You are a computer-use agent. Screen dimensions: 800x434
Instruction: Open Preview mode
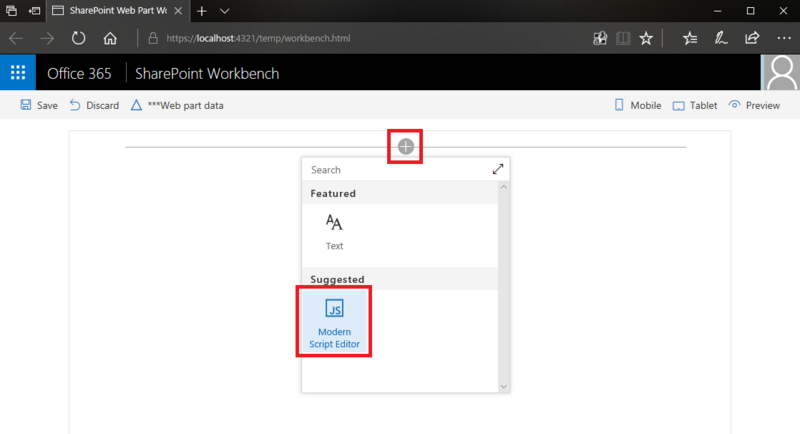754,105
